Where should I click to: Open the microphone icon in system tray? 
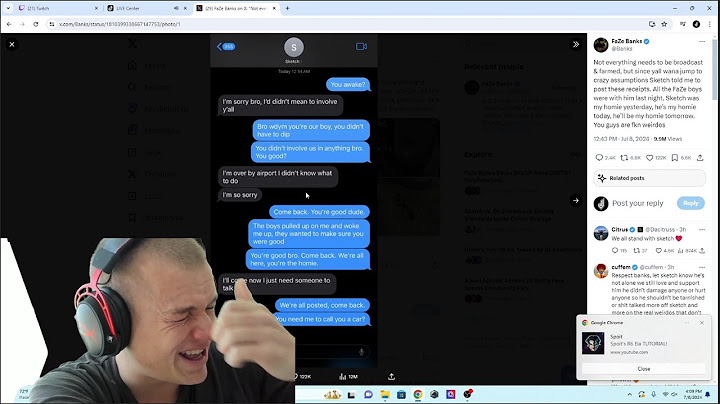653,394
